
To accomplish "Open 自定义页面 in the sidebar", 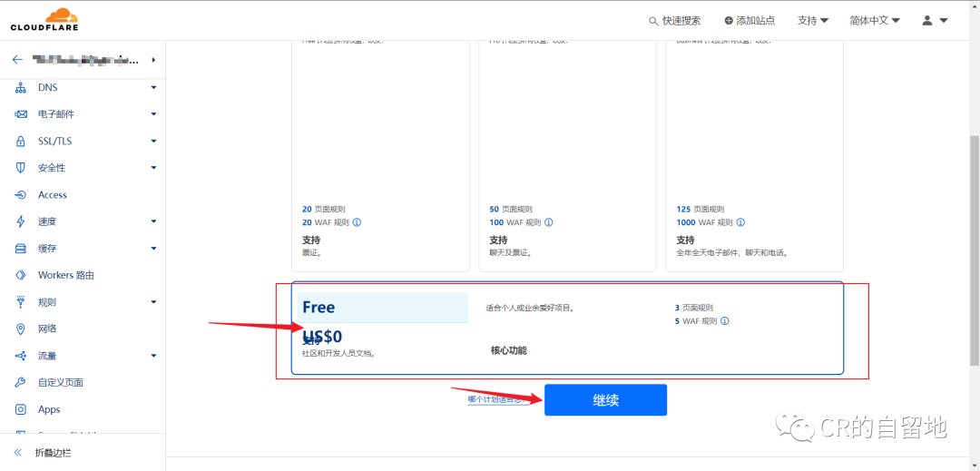I will coord(61,382).
